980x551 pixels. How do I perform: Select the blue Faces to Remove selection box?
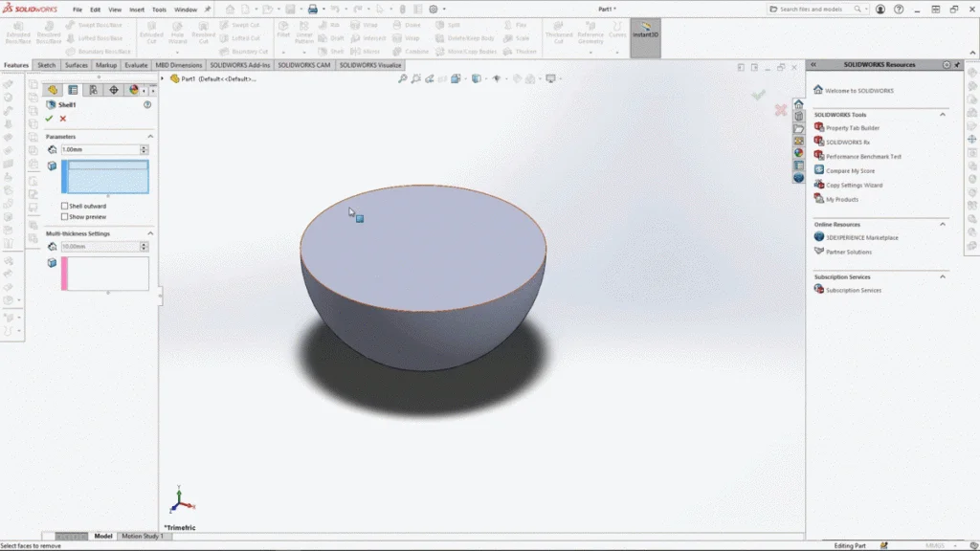coord(105,177)
